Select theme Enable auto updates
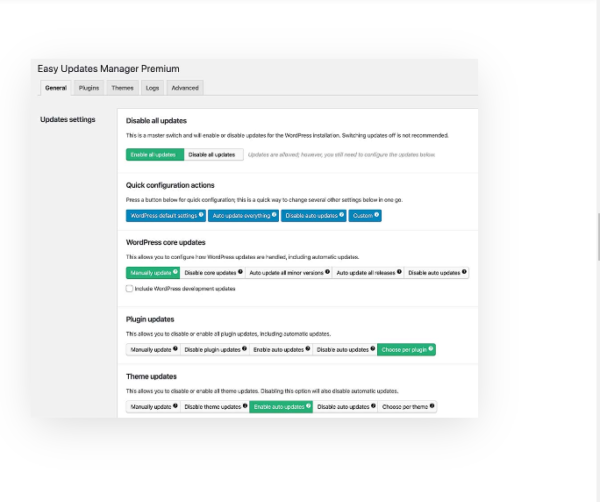Image resolution: width=600 pixels, height=502 pixels. 281,407
